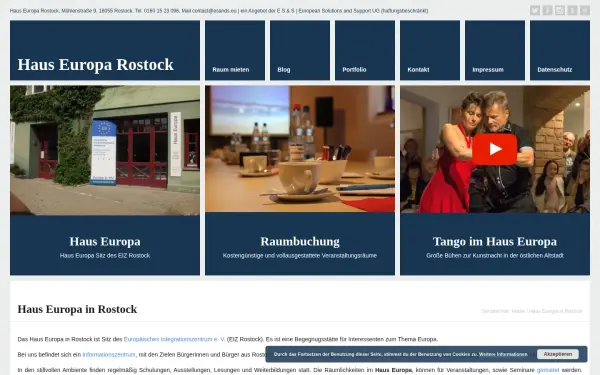
Task: Click the Tango im Haus Europa heading
Action: (x=495, y=241)
